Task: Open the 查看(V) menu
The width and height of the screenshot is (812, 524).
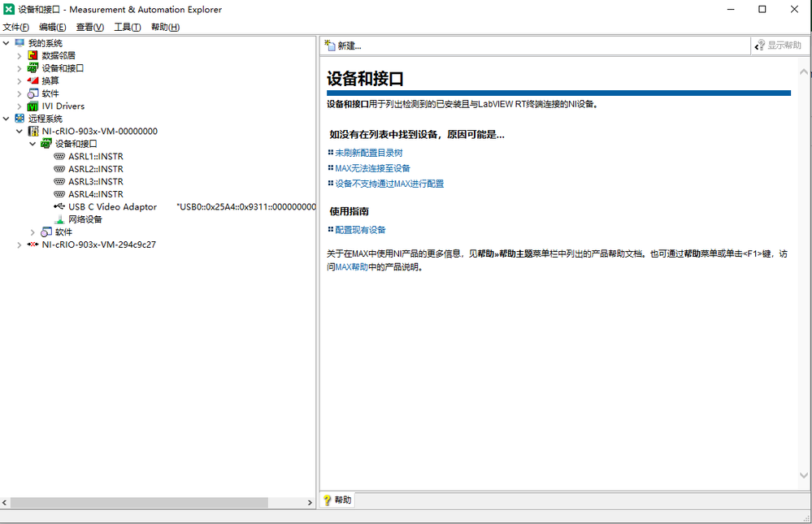Action: pos(90,27)
